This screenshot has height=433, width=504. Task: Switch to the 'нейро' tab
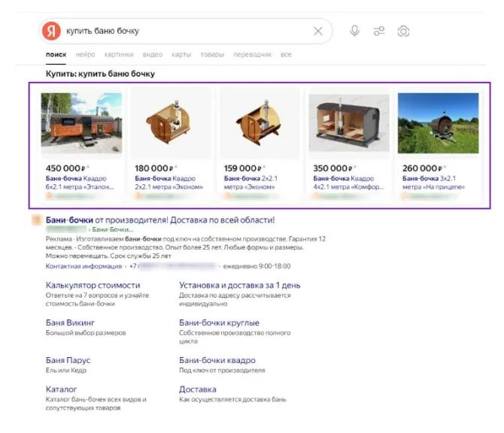point(85,55)
